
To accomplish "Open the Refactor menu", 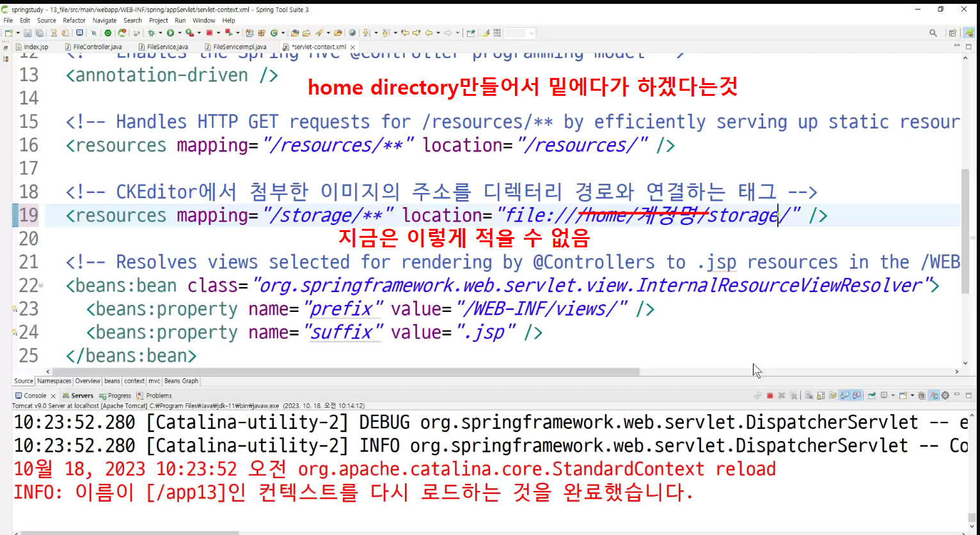I will pyautogui.click(x=74, y=20).
